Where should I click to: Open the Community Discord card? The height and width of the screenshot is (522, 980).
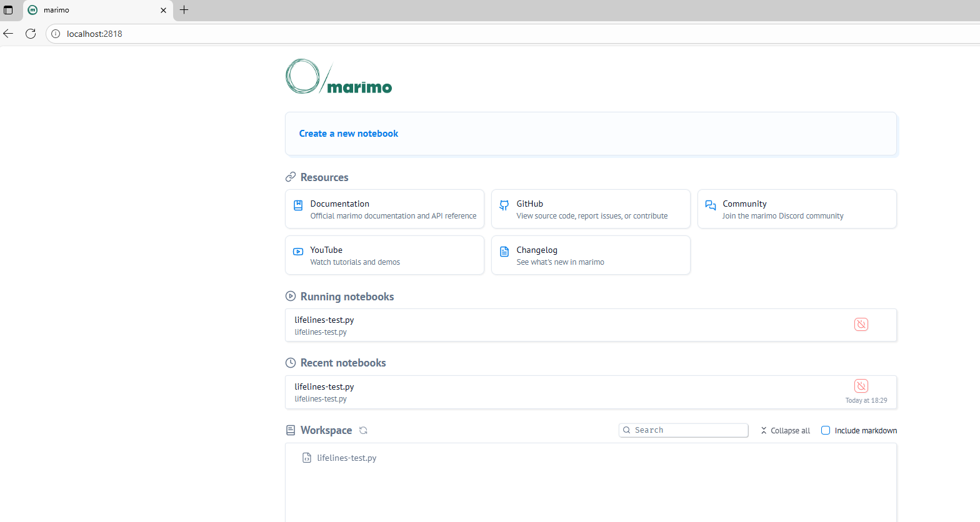[797, 209]
